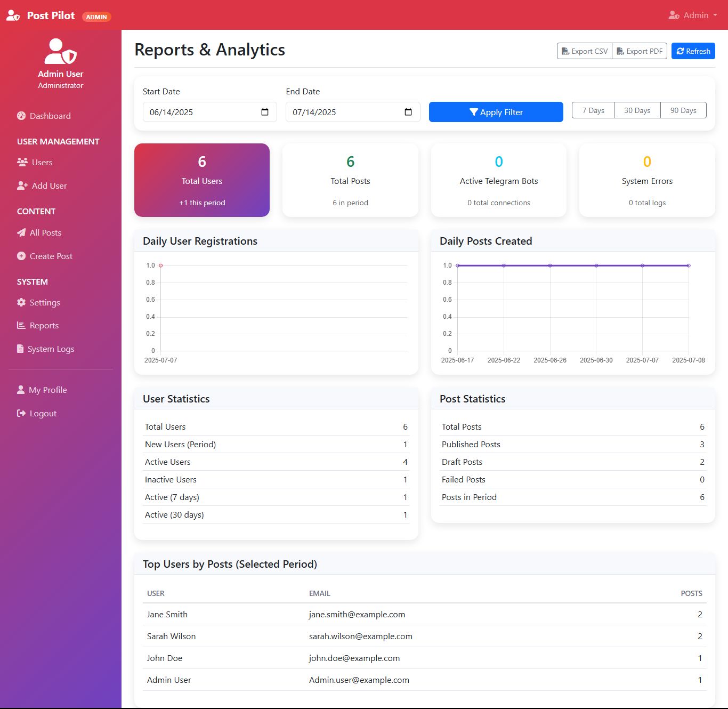Viewport: 728px width, 709px height.
Task: Click the Settings gear icon
Action: tap(21, 302)
